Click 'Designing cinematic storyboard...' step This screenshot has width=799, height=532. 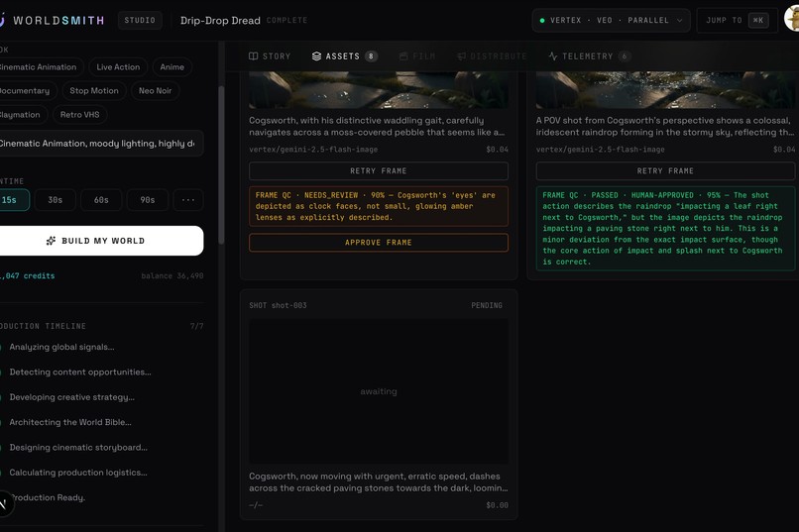coord(78,448)
